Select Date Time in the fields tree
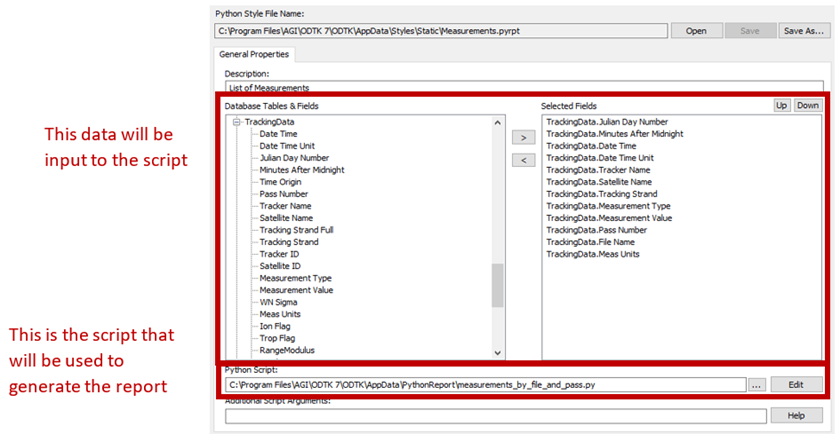 pos(278,134)
